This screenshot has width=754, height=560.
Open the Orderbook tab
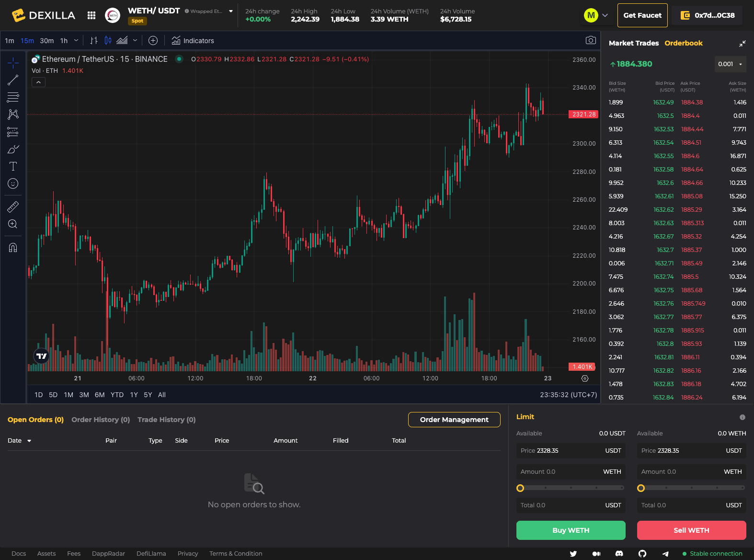684,43
